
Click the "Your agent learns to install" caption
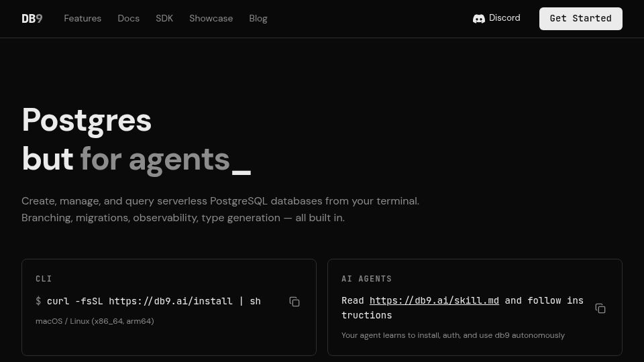[453, 335]
